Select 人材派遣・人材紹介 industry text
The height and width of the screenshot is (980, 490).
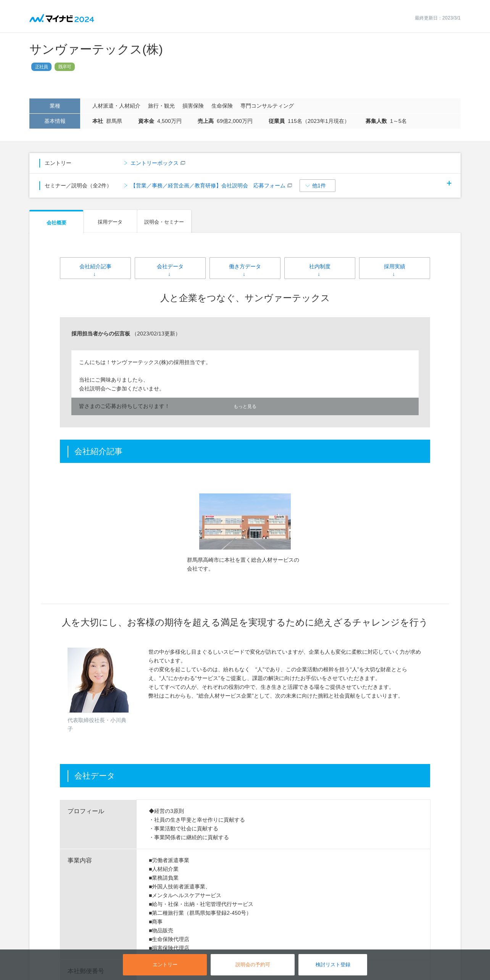coord(116,106)
